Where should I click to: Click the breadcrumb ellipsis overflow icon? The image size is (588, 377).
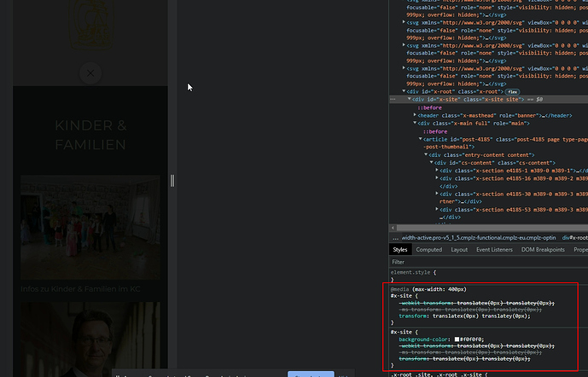click(x=395, y=237)
